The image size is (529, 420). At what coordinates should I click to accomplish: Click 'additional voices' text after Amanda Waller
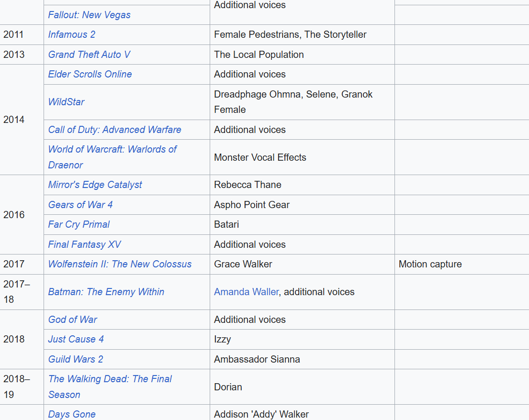(319, 292)
